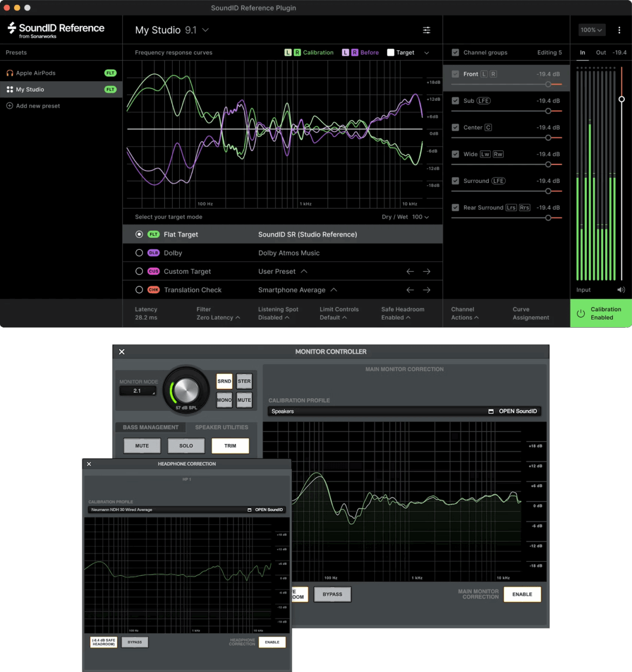Toggle the Calibration R channel badge
This screenshot has height=672, width=632.
click(297, 52)
